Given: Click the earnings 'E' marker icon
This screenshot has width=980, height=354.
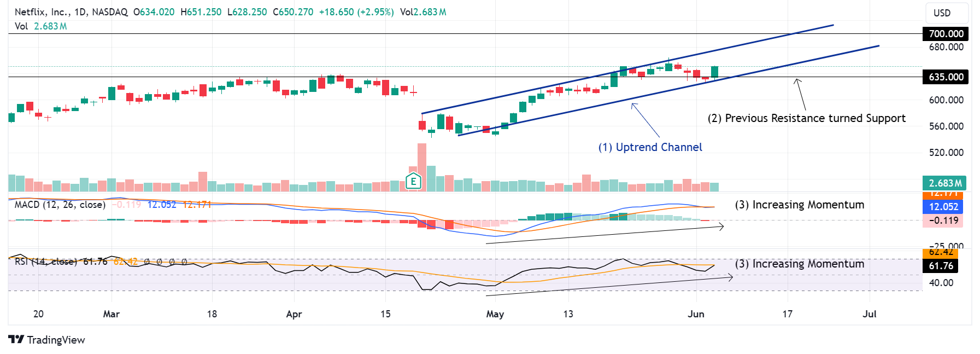Looking at the screenshot, I should click(414, 181).
